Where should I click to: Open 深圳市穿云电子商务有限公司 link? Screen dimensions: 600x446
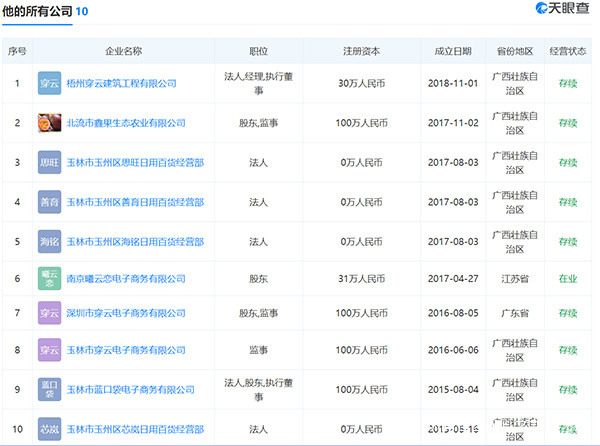(126, 313)
